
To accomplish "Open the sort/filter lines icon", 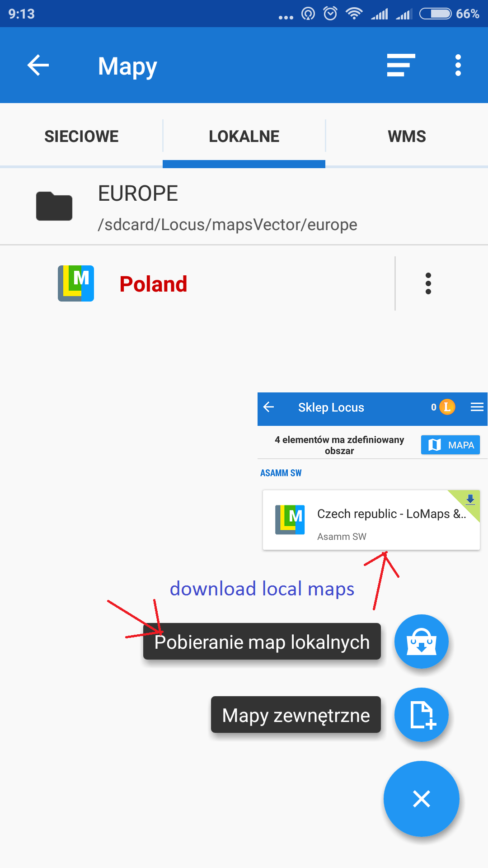I will coord(401,66).
